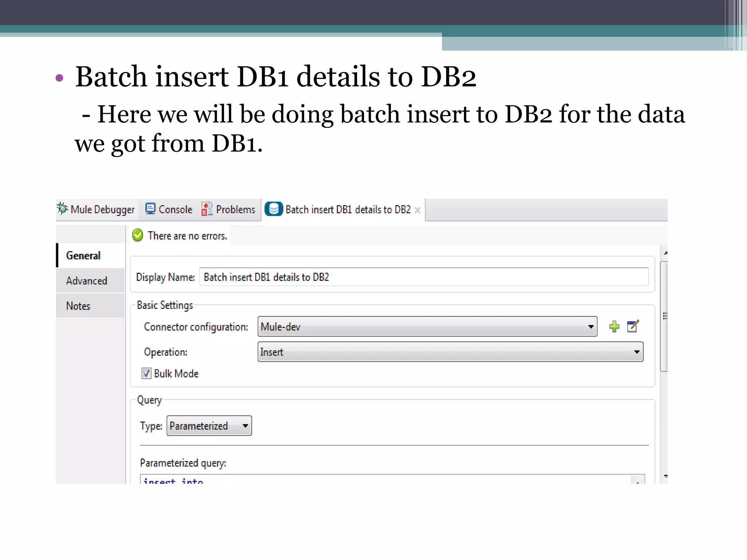Add new connector configuration with green plus

[614, 326]
